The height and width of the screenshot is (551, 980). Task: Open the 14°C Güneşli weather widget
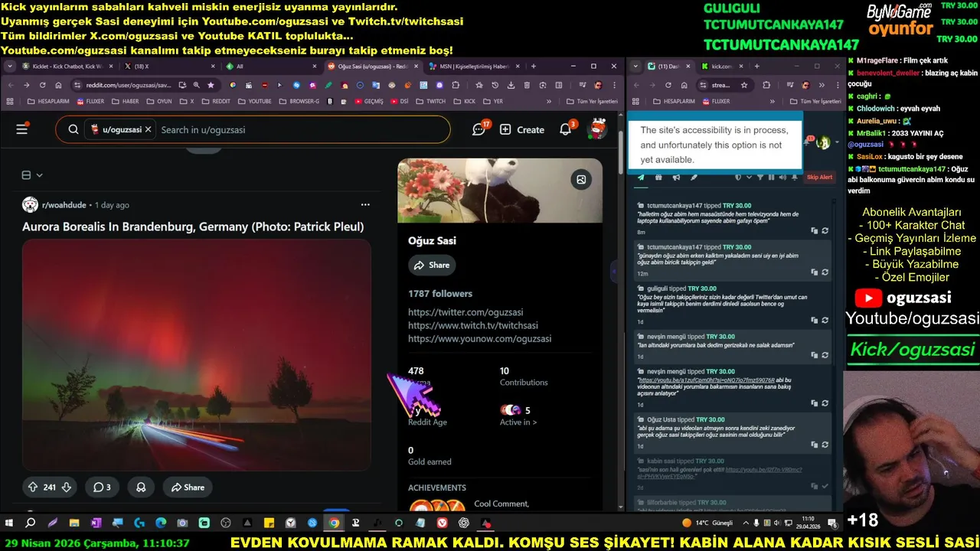click(708, 523)
